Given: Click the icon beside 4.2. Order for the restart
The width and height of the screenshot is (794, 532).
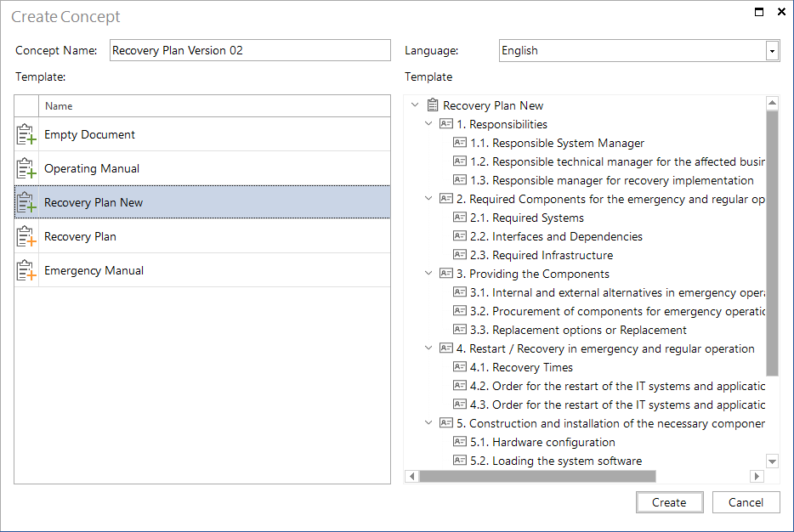Looking at the screenshot, I should tap(460, 386).
